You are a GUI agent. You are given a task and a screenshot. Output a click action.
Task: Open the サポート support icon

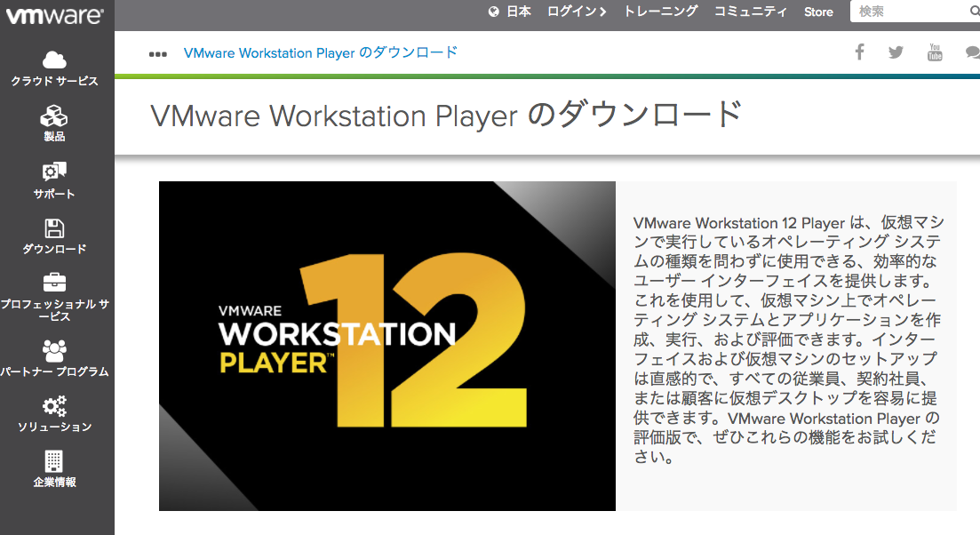(x=54, y=172)
